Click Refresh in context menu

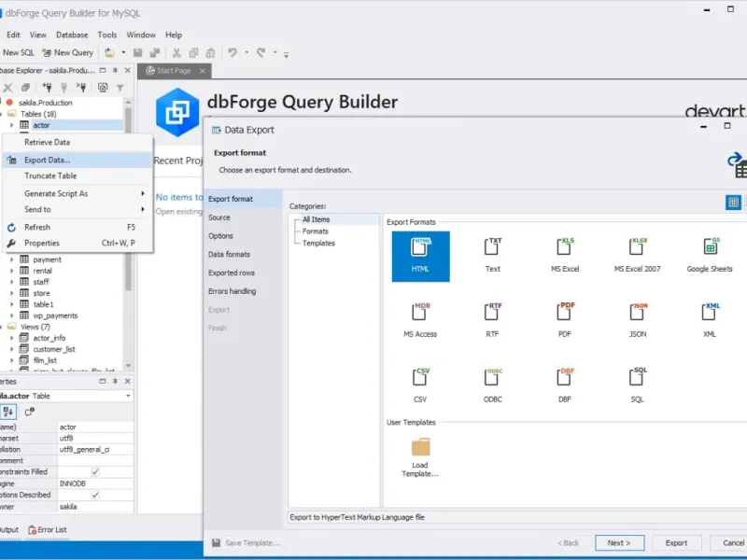pos(78,227)
